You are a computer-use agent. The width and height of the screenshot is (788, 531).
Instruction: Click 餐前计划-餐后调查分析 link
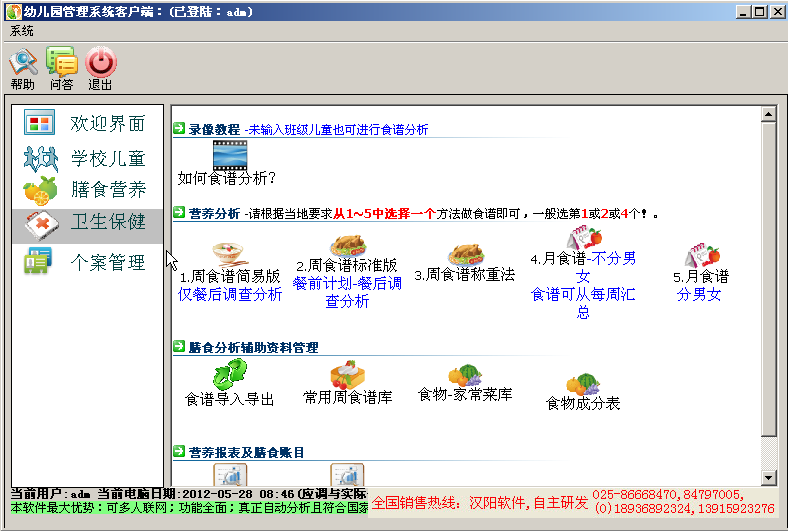tap(347, 292)
